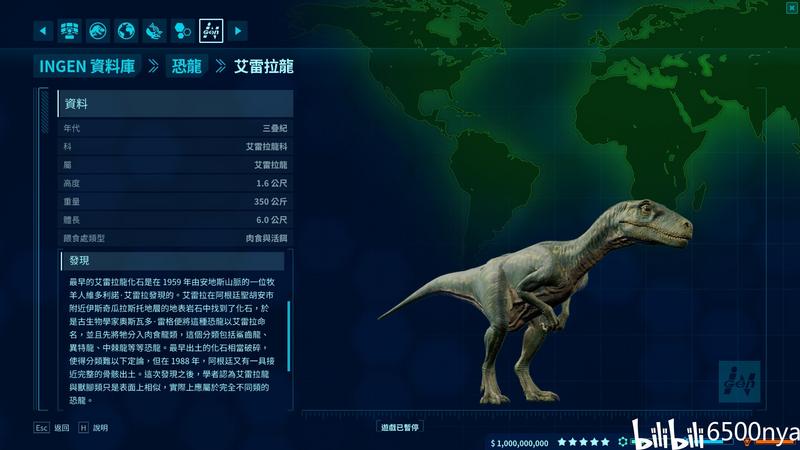Click the H 說明 help button
This screenshot has width=800, height=450.
[93, 428]
